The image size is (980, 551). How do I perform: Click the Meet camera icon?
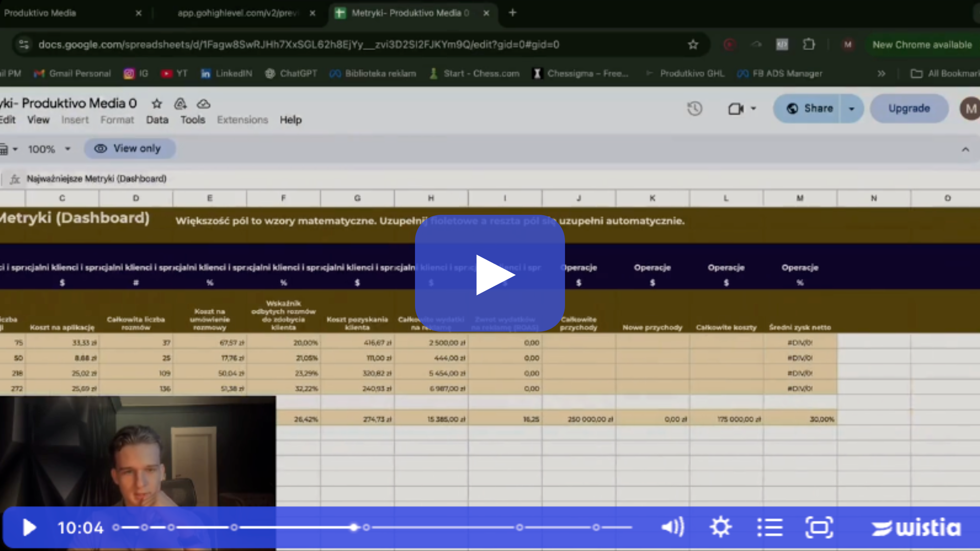pyautogui.click(x=736, y=108)
